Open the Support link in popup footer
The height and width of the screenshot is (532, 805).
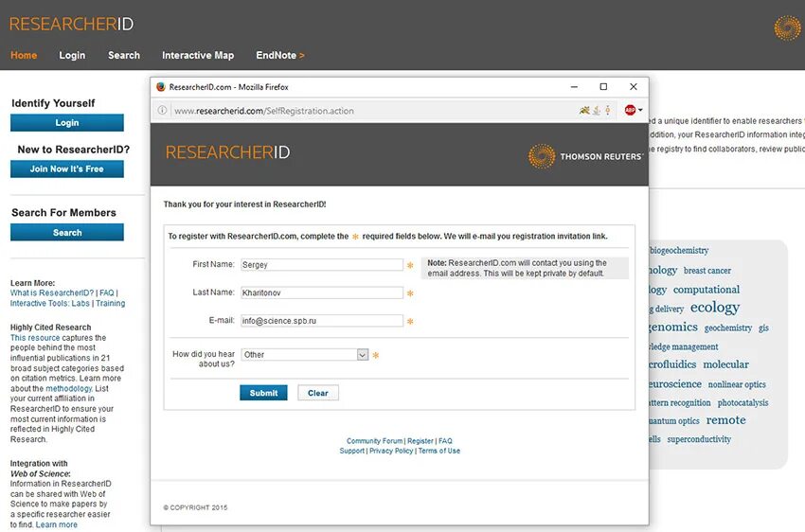351,451
